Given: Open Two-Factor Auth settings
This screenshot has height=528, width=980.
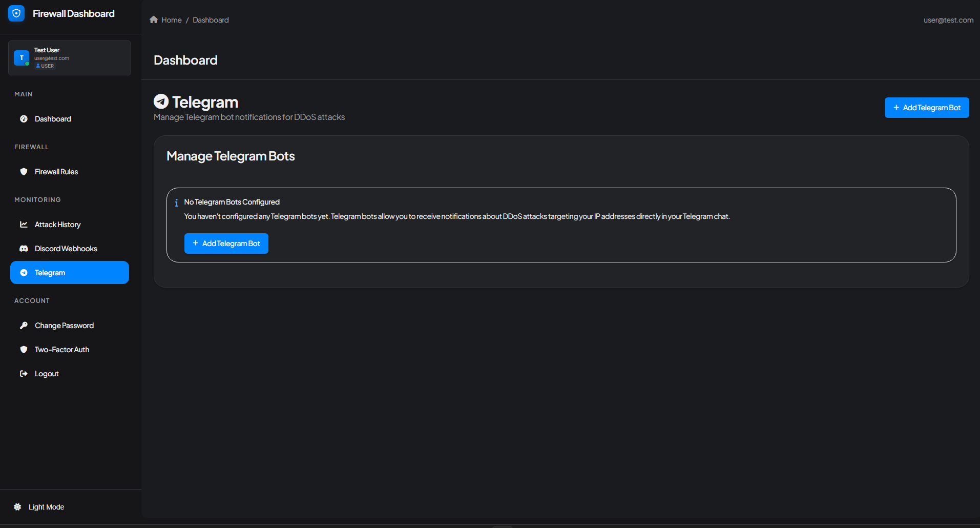Looking at the screenshot, I should [70, 350].
